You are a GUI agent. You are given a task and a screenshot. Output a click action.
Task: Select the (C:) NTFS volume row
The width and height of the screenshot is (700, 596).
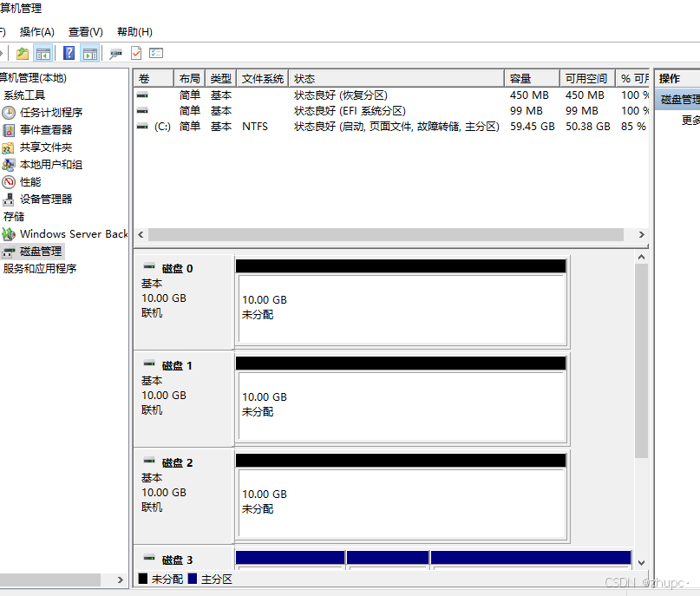click(391, 127)
